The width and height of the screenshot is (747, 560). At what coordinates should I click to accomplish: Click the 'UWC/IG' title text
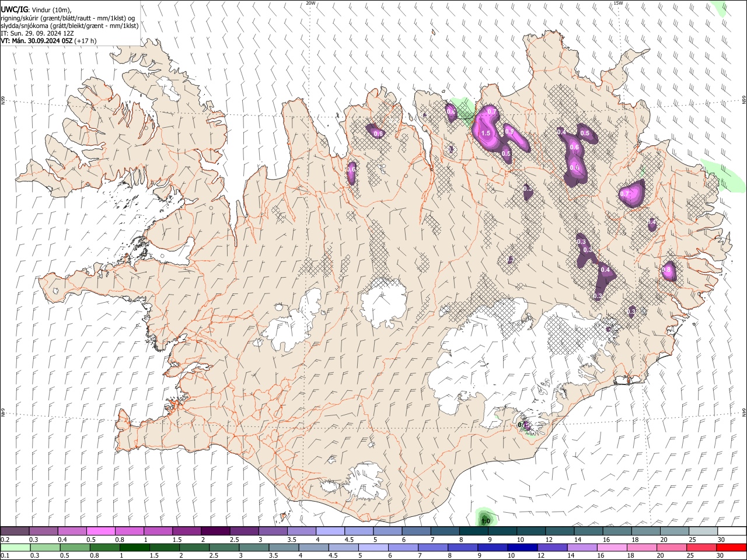(14, 9)
